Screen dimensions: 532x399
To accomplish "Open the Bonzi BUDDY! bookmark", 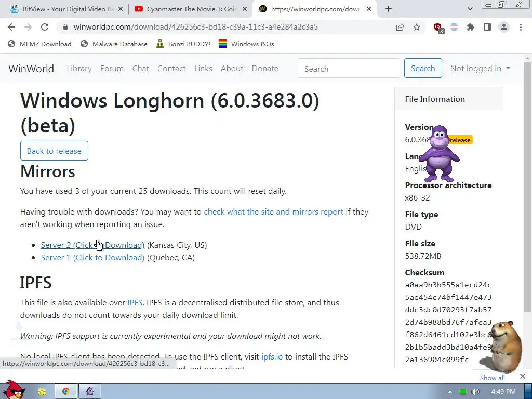I will pos(183,44).
